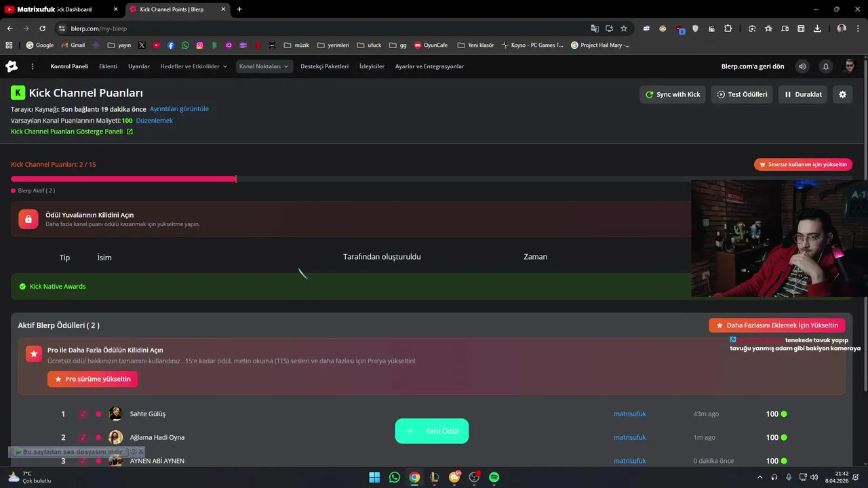The height and width of the screenshot is (488, 868).
Task: Open the Chrome extensions puzzle icon
Action: (728, 28)
